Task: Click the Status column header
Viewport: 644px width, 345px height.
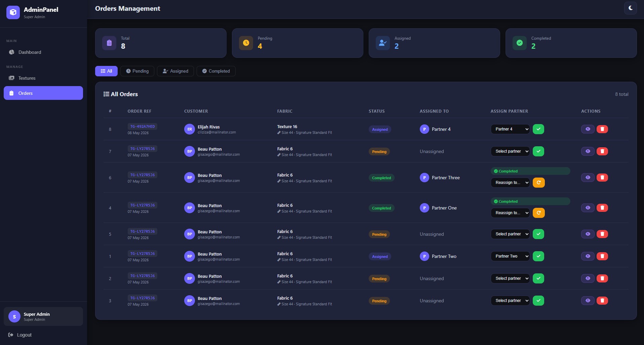Action: 376,111
